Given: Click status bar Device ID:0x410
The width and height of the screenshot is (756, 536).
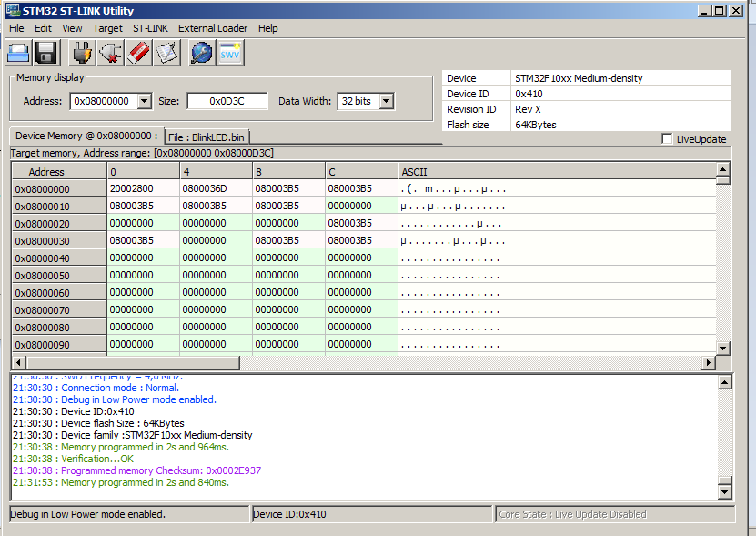Looking at the screenshot, I should click(372, 514).
